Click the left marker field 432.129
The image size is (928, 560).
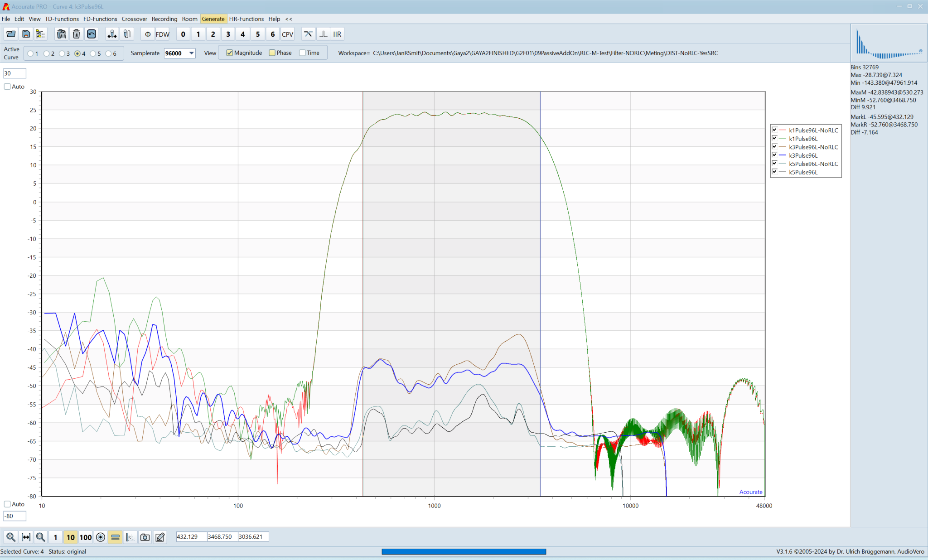pos(191,537)
